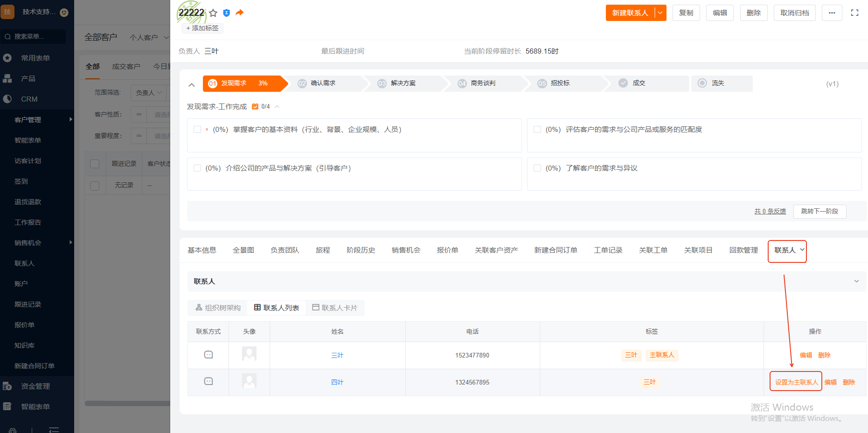Screen dimensions: 868x433
Task: Collapse the 联系人 section with right chevron
Action: [x=856, y=282]
